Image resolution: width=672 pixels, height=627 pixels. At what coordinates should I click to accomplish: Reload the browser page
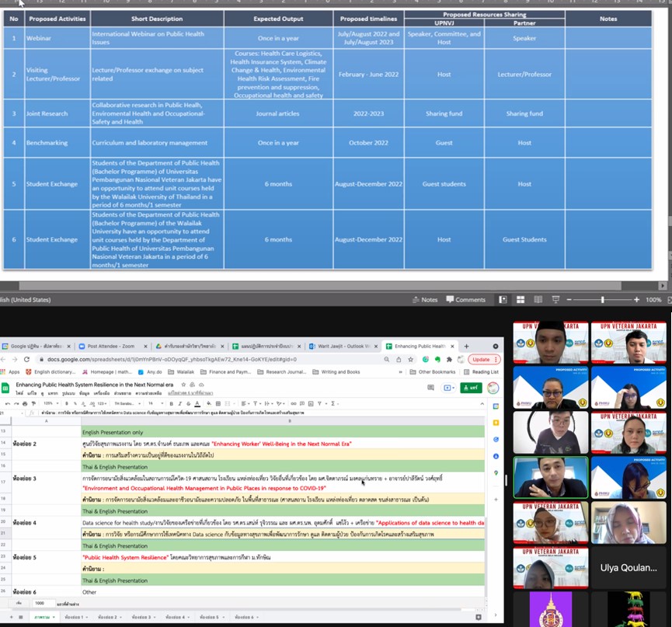pyautogui.click(x=27, y=360)
